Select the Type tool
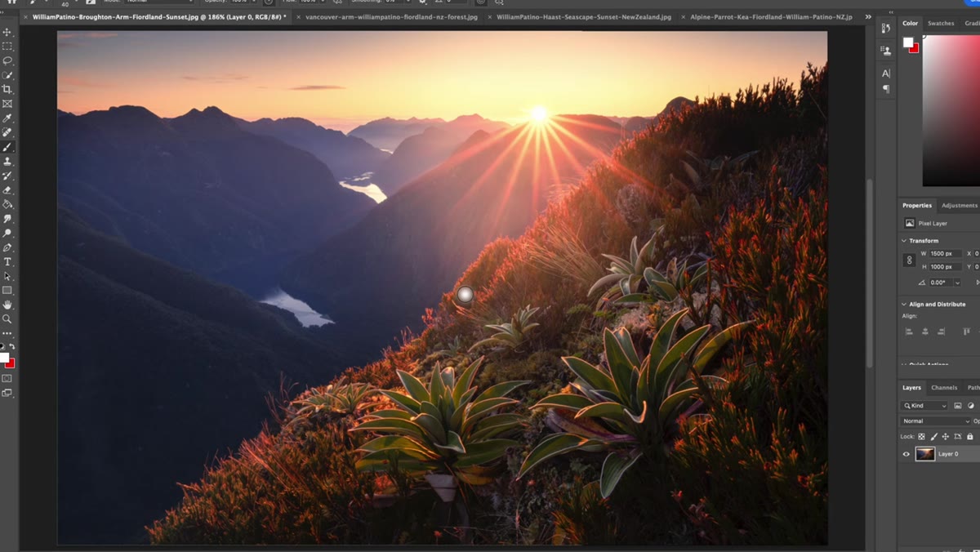 coord(7,261)
